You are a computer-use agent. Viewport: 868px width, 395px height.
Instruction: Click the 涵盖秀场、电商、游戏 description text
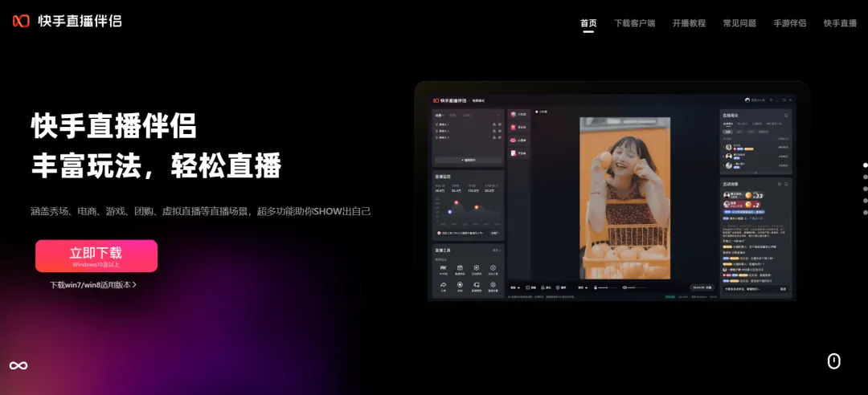[x=200, y=211]
